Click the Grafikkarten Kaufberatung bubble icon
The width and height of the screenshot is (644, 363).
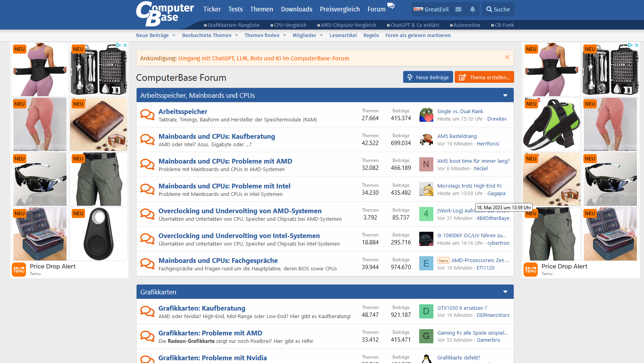pos(148,311)
